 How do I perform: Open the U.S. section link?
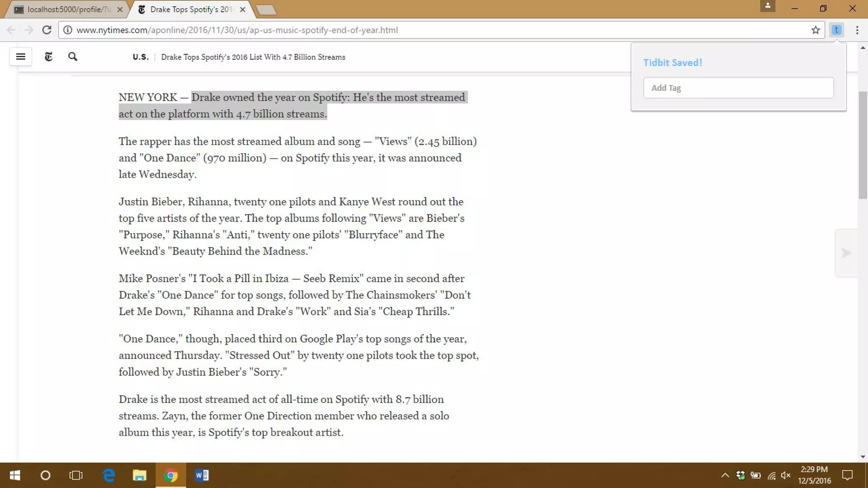[140, 57]
